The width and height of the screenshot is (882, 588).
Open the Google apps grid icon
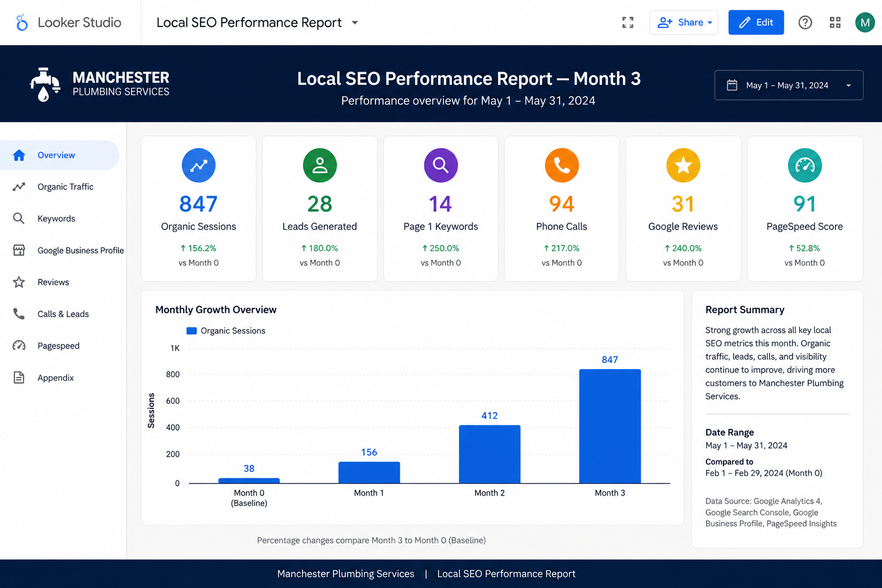(x=835, y=22)
